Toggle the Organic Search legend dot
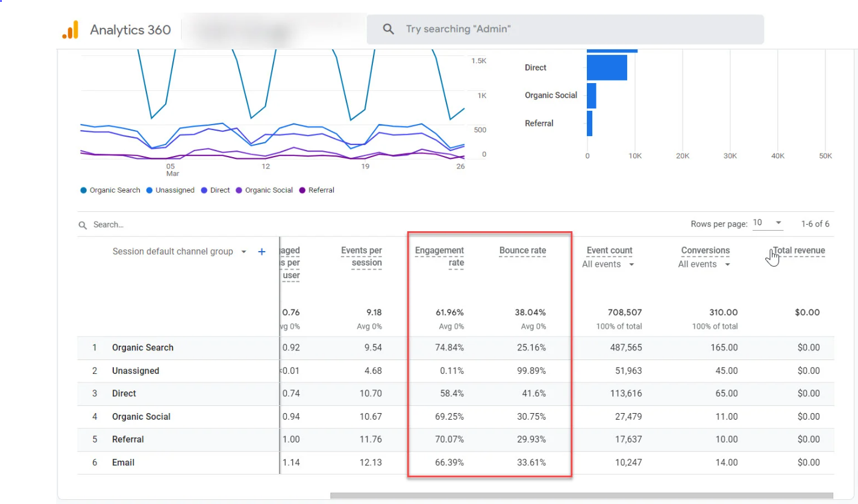Image resolution: width=858 pixels, height=504 pixels. pos(83,190)
